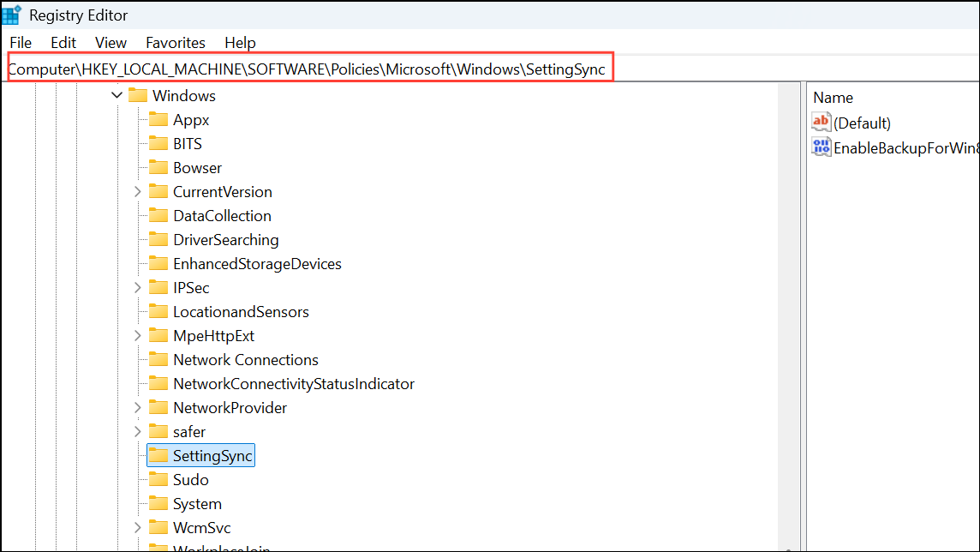Expand the IPSec key
This screenshot has width=980, height=552.
(138, 287)
